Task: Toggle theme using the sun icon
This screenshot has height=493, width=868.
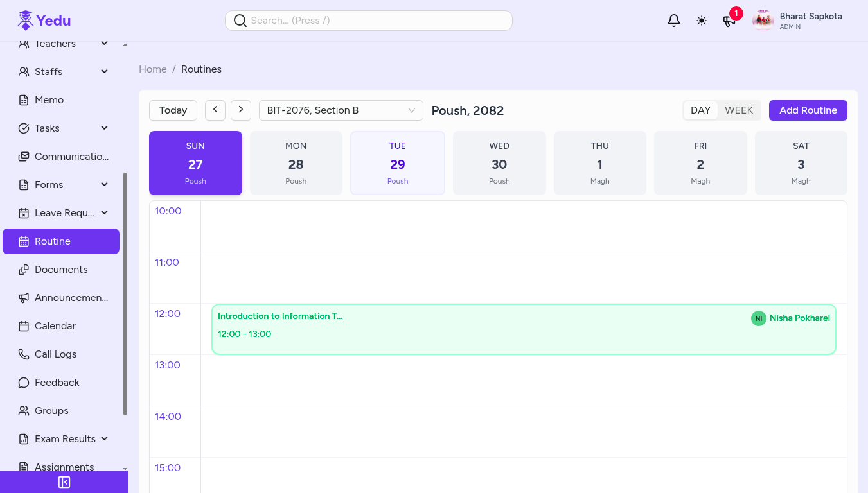Action: 702,20
